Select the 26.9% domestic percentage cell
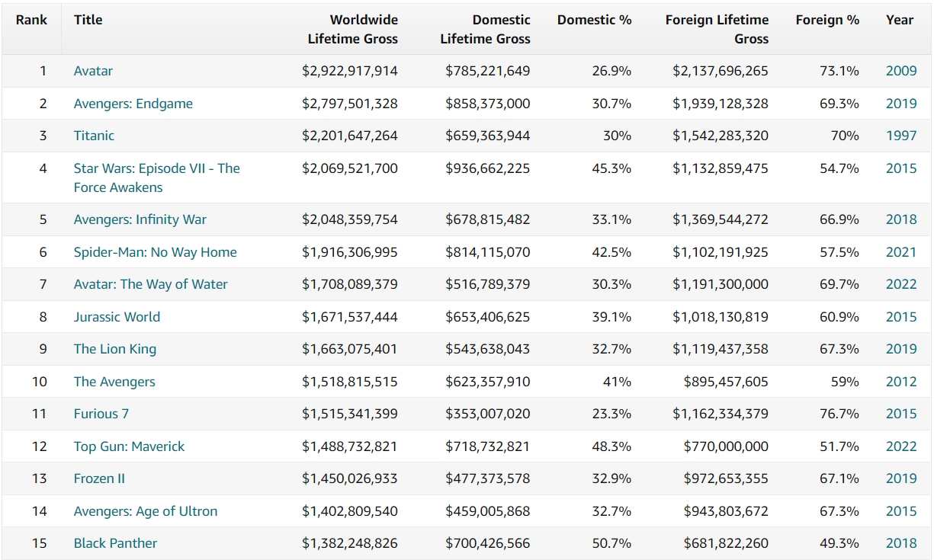Screen dimensions: 934x560 coord(611,71)
